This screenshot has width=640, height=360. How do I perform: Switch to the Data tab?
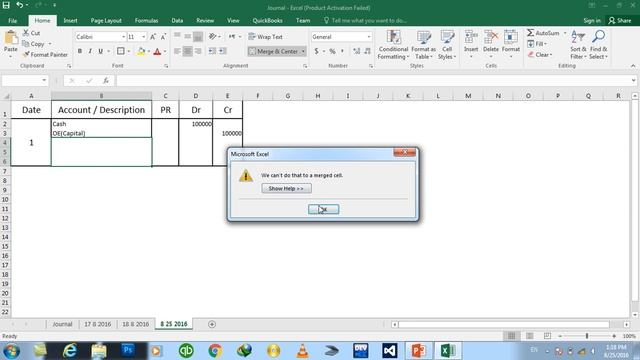coord(177,20)
